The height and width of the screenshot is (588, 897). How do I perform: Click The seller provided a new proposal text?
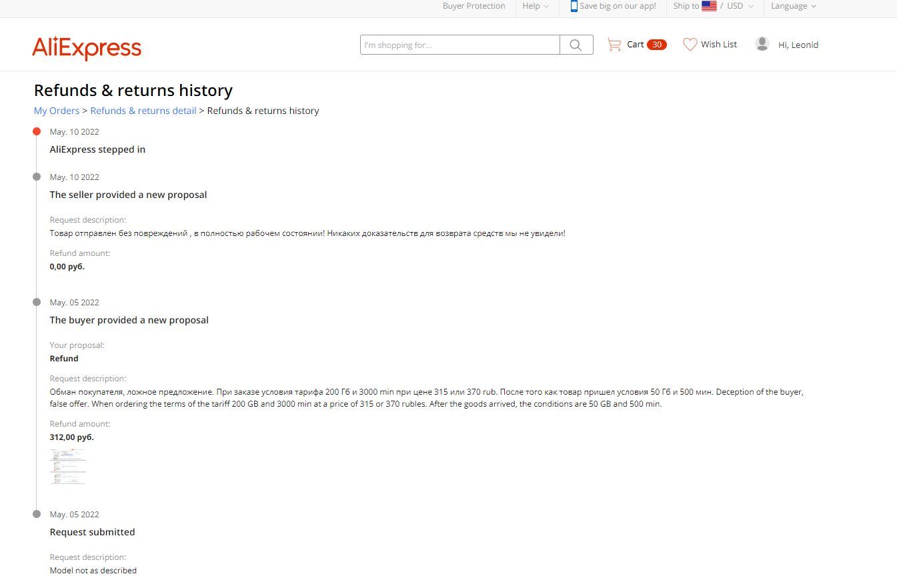coord(128,195)
